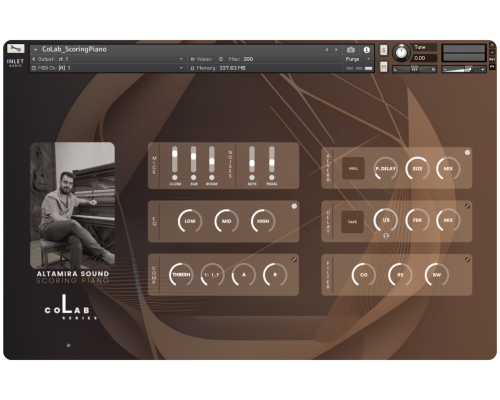Toggle the Reverb power button

click(467, 152)
